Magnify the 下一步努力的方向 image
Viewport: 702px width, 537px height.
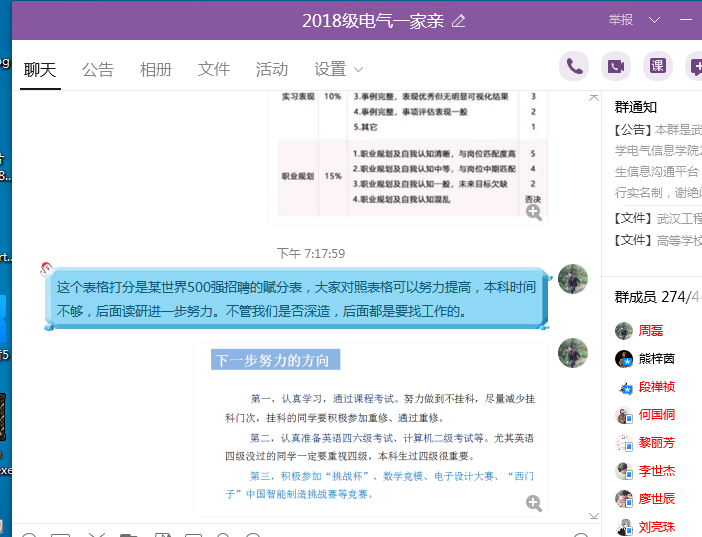click(534, 503)
